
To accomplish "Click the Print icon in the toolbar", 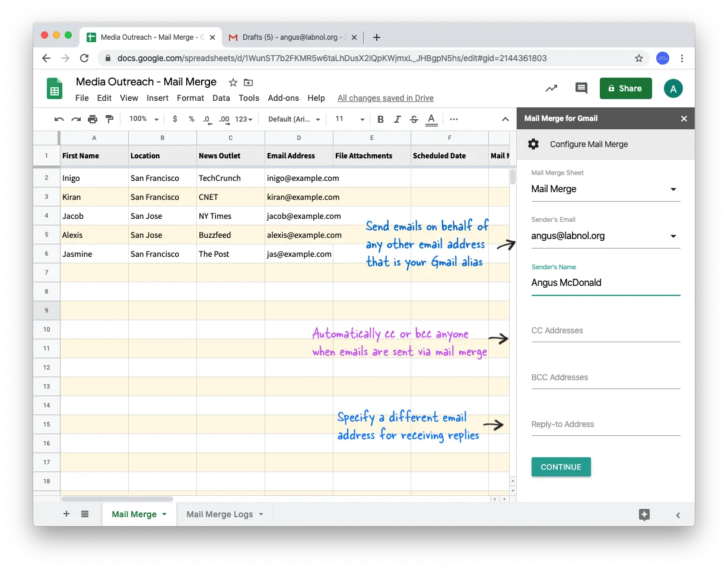I will point(93,119).
